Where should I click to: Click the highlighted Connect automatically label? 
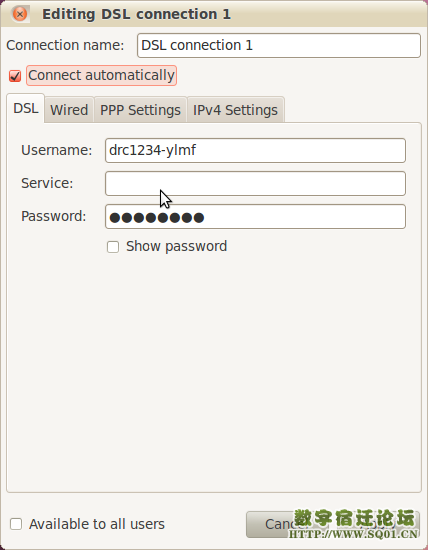tap(101, 75)
